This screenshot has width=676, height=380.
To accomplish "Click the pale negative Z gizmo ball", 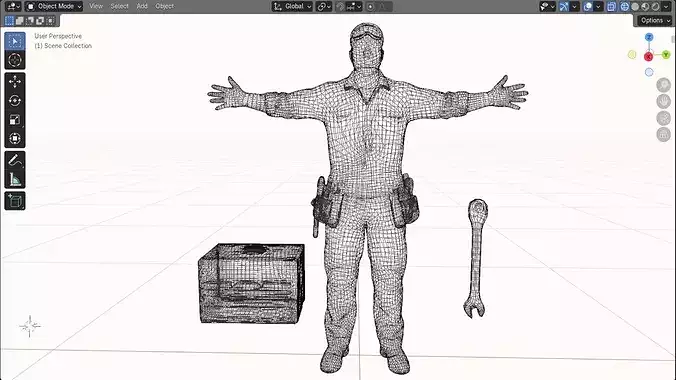I will coord(649,72).
